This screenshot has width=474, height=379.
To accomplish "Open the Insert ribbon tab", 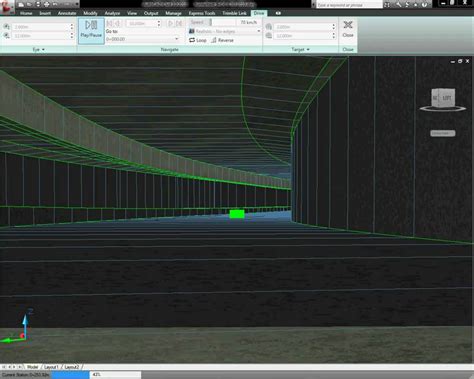I will (45, 13).
